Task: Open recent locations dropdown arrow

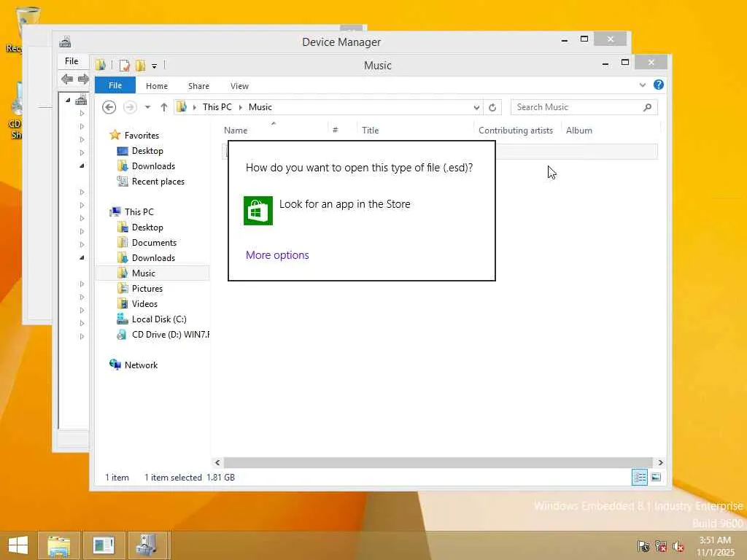Action: (x=147, y=107)
